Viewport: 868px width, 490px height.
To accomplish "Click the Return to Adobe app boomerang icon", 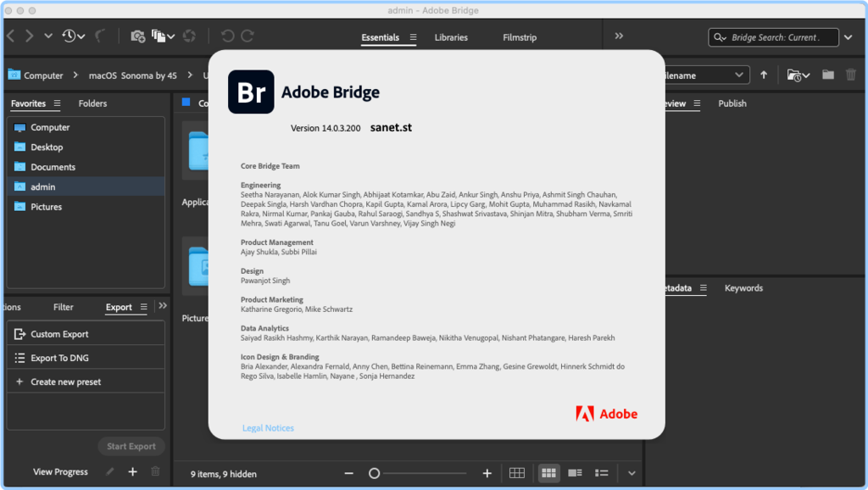I will (100, 36).
